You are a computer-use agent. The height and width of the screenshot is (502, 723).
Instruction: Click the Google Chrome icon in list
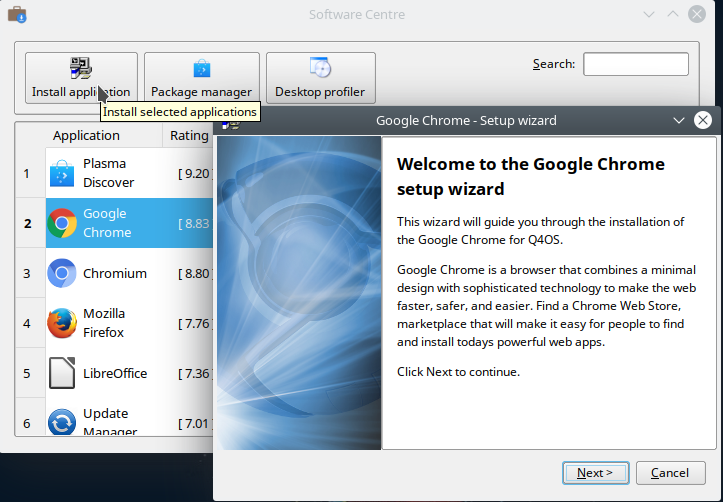click(x=62, y=223)
